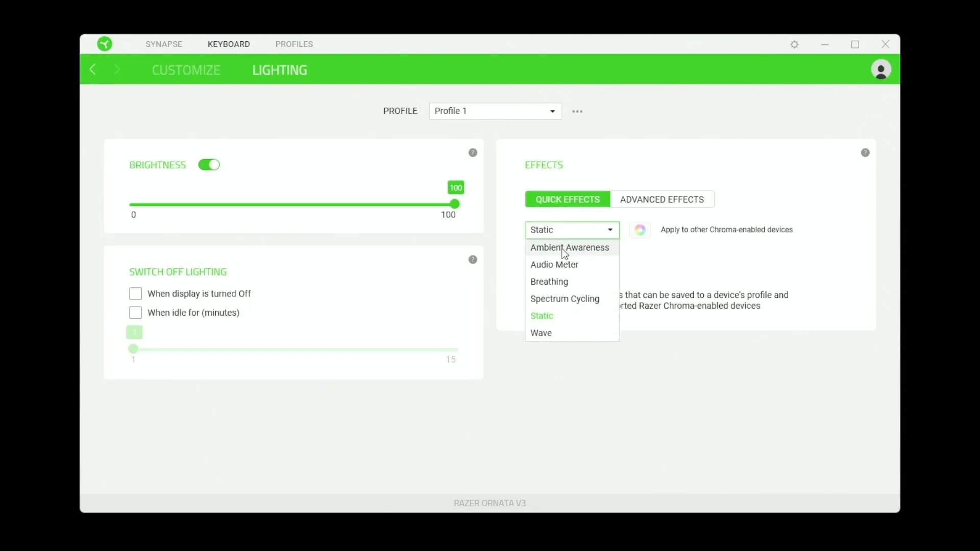
Task: Pick the Static effect in list
Action: 572,316
